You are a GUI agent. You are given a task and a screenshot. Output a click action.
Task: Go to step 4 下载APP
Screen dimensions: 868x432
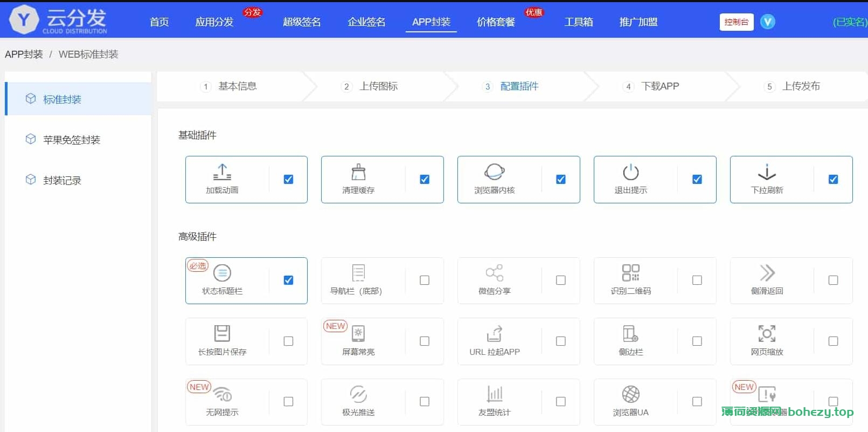click(651, 86)
